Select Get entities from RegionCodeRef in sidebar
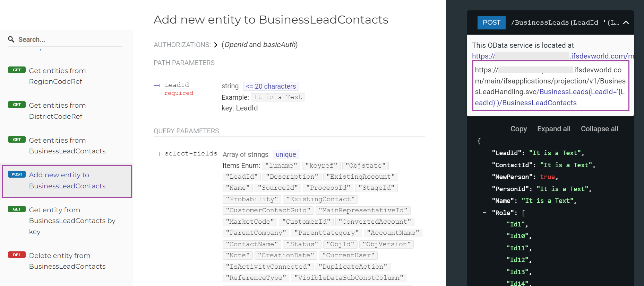Image resolution: width=644 pixels, height=286 pixels. [x=57, y=76]
